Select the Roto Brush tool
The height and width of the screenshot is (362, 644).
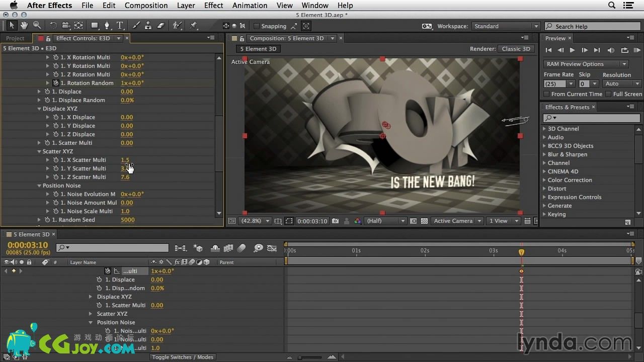pos(177,26)
